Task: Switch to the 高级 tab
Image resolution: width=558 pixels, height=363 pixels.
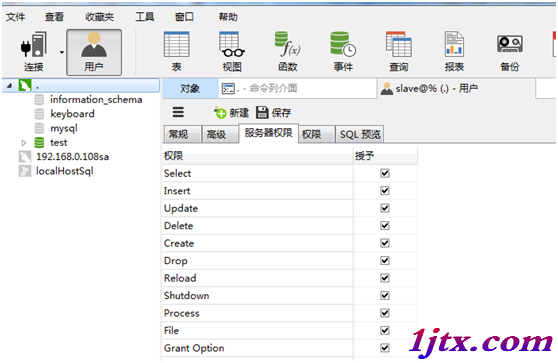Action: coord(220,135)
